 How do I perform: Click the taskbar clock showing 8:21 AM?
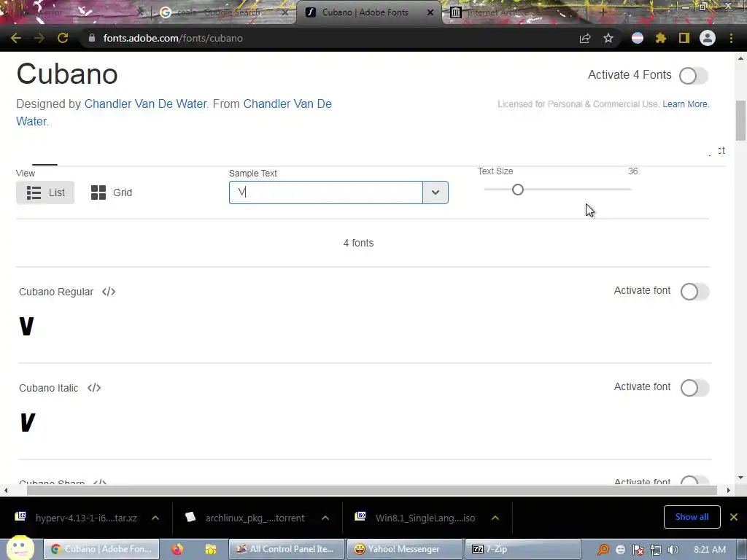(x=710, y=550)
